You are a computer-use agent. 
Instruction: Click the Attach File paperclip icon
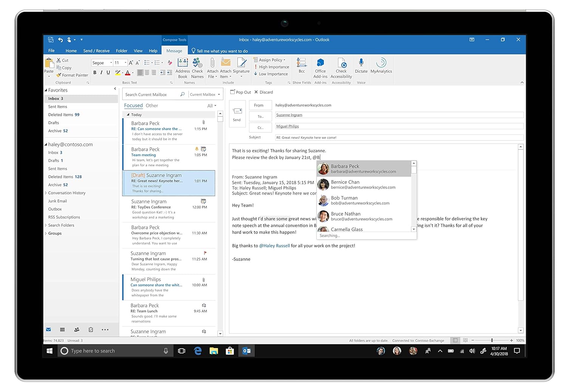pyautogui.click(x=212, y=63)
